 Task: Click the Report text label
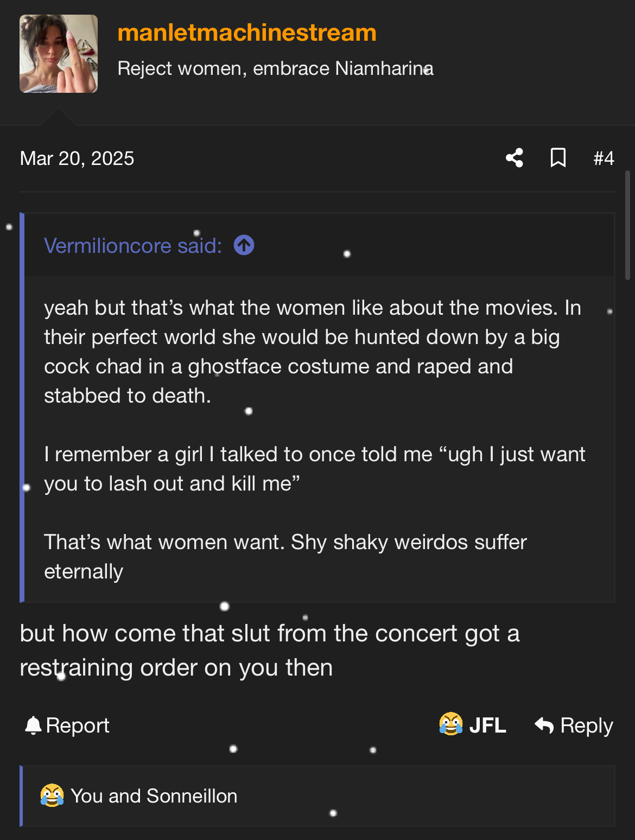78,726
